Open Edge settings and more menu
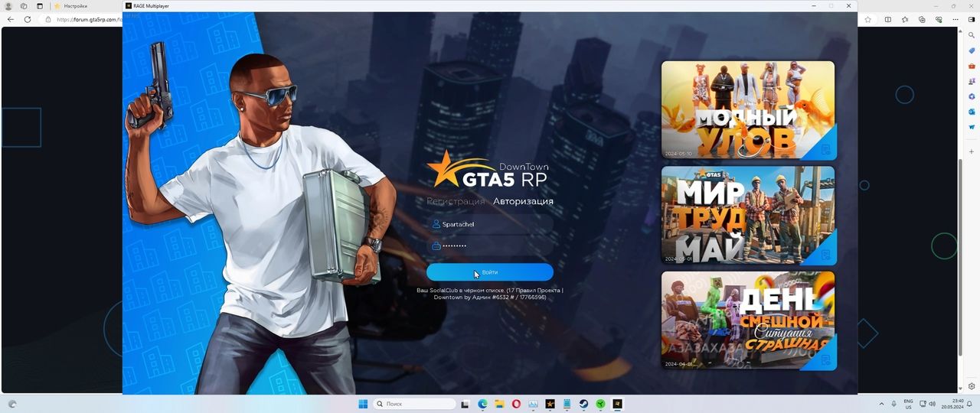Image resolution: width=980 pixels, height=413 pixels. [x=955, y=19]
